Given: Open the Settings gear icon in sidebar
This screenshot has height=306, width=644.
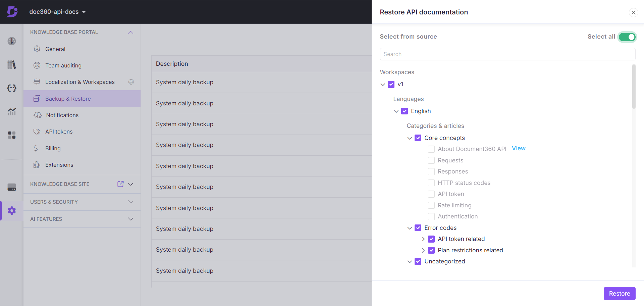Looking at the screenshot, I should (12, 211).
